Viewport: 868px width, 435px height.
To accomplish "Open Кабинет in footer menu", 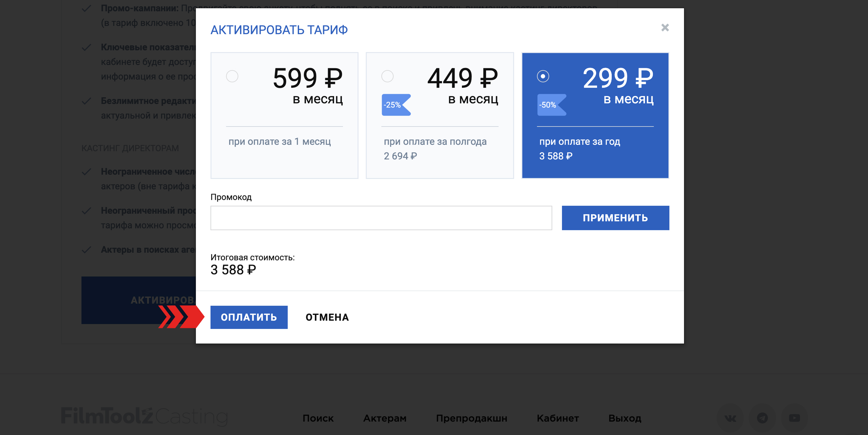I will click(557, 418).
